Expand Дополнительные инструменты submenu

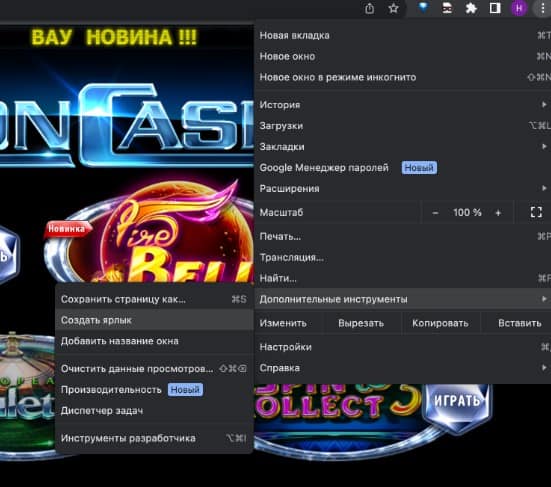(x=403, y=299)
